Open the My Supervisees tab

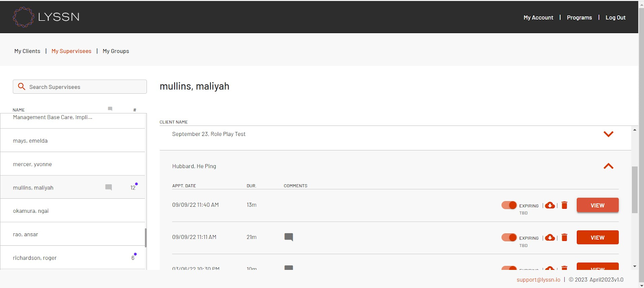[x=71, y=51]
